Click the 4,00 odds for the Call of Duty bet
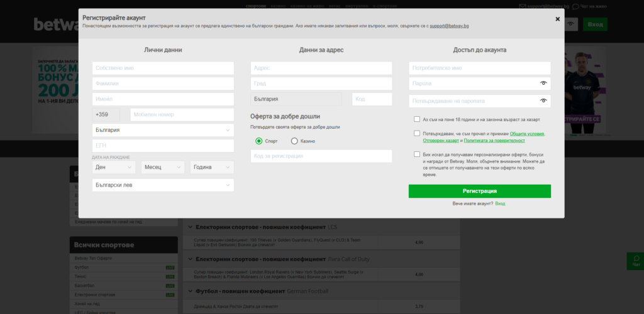644x314 pixels. pos(419,274)
